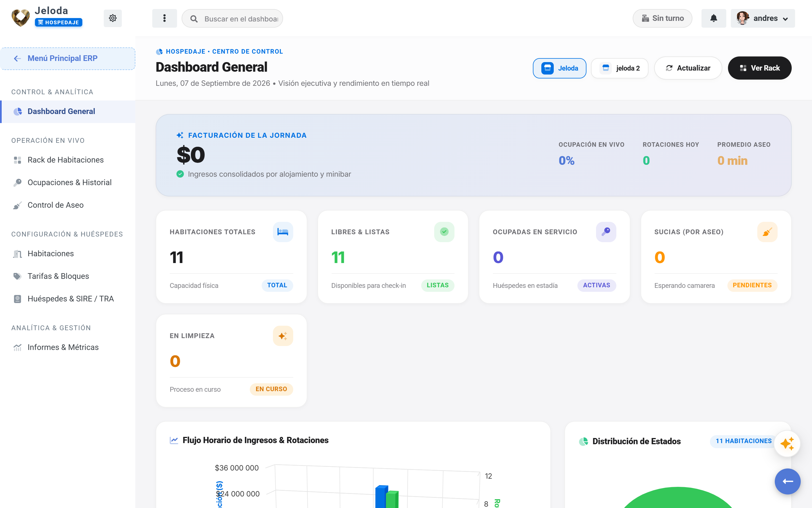Click the green bar in the hourly chart

392,499
